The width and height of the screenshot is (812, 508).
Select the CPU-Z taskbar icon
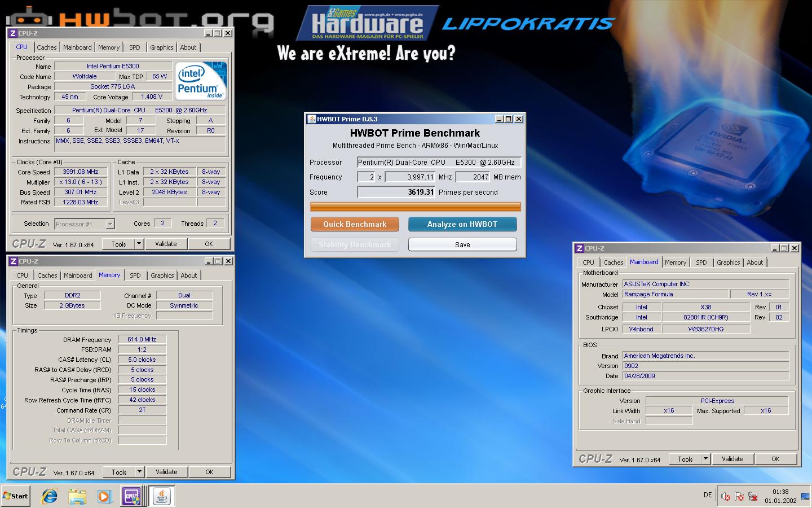click(x=131, y=496)
